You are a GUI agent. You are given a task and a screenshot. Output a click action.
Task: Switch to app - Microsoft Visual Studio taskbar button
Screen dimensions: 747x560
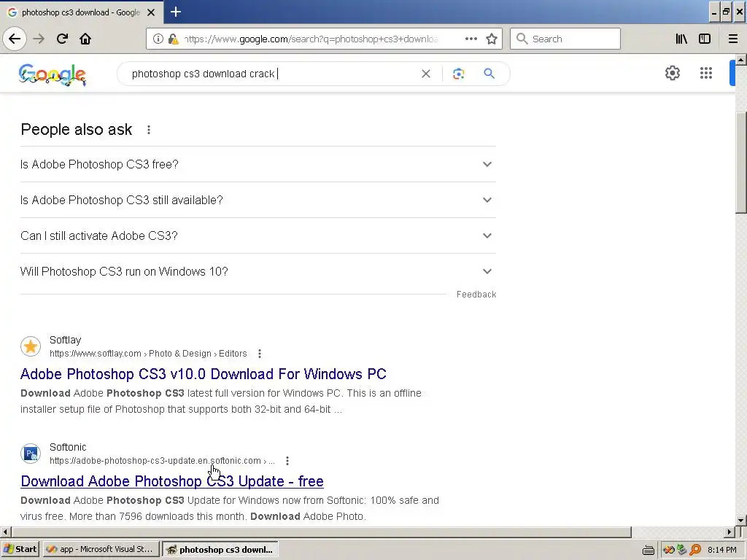(101, 549)
